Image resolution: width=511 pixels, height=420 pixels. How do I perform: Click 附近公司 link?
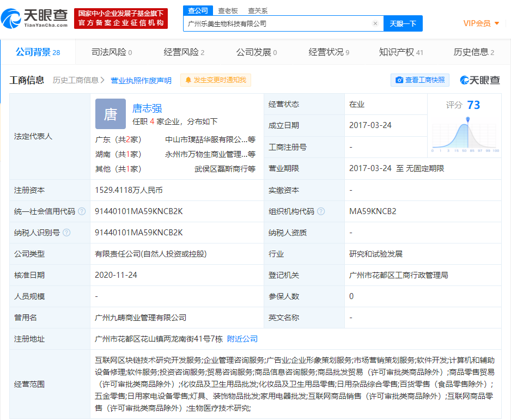[242, 339]
